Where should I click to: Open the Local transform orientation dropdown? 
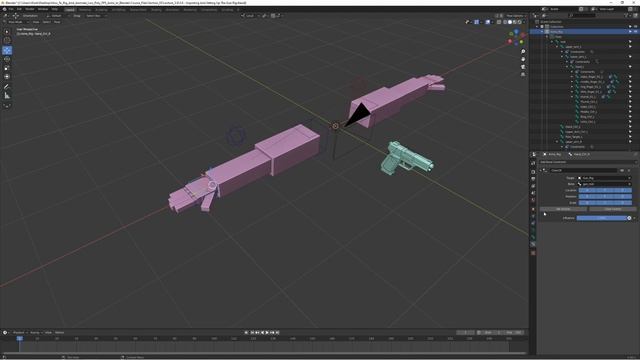[x=250, y=16]
